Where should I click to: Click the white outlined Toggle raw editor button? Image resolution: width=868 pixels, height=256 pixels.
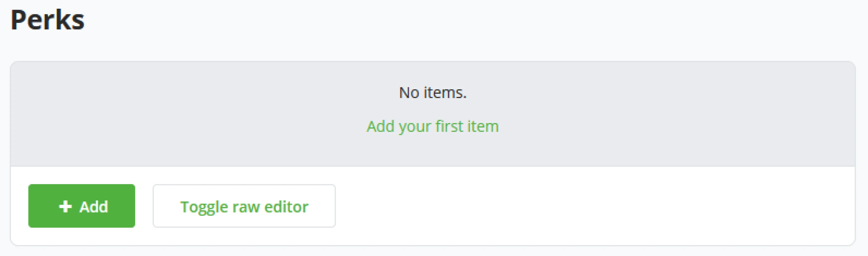[244, 206]
